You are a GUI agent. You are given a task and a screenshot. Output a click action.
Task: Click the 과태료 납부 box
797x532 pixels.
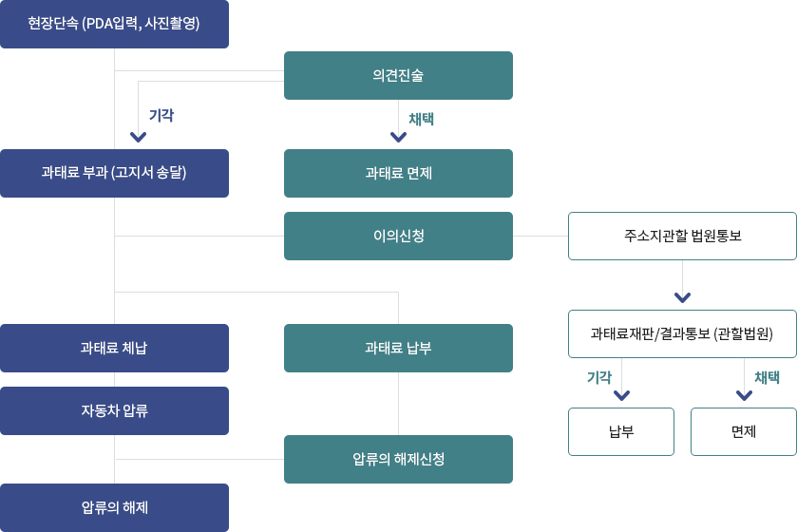pos(398,348)
